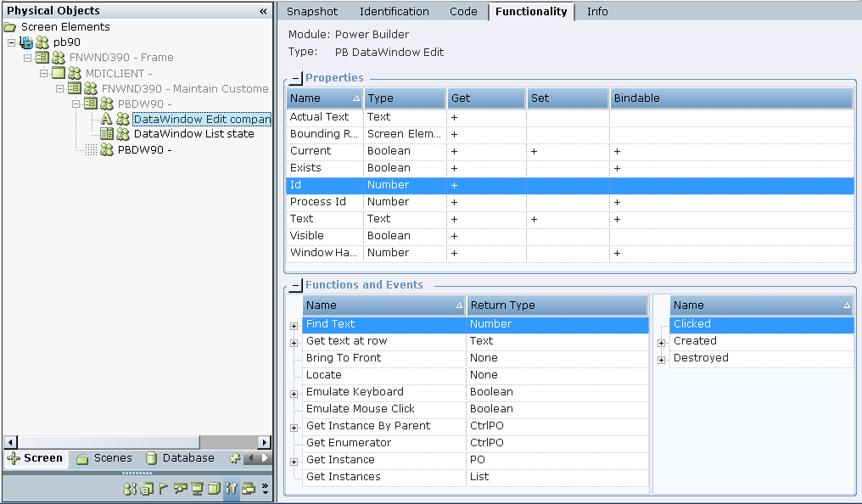Click the tree's horizontal scrollbar right arrow
This screenshot has height=504, width=862.
pyautogui.click(x=265, y=442)
